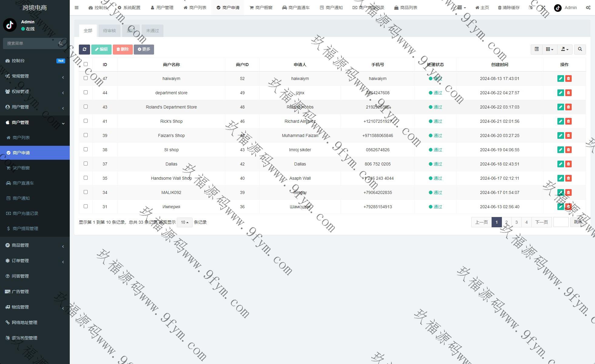Click red delete icon for SI shop row

(x=568, y=150)
